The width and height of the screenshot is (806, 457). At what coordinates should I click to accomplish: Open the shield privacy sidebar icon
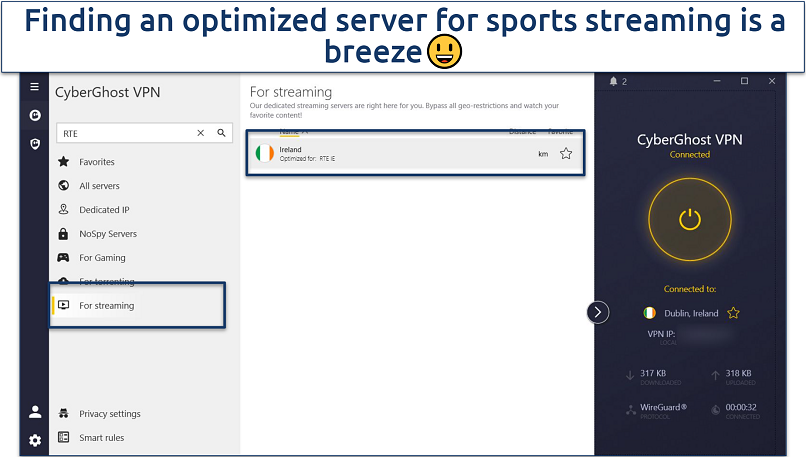pos(35,144)
